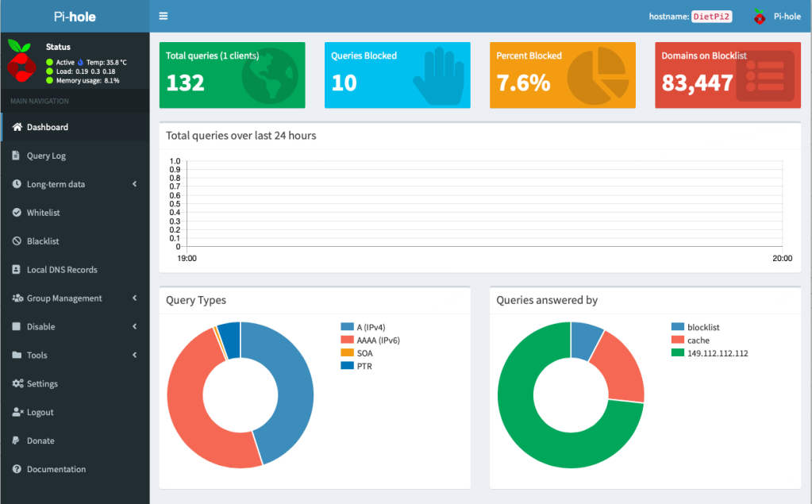The image size is (812, 504).
Task: Click the Domains on Blocklist red tile
Action: (x=728, y=75)
